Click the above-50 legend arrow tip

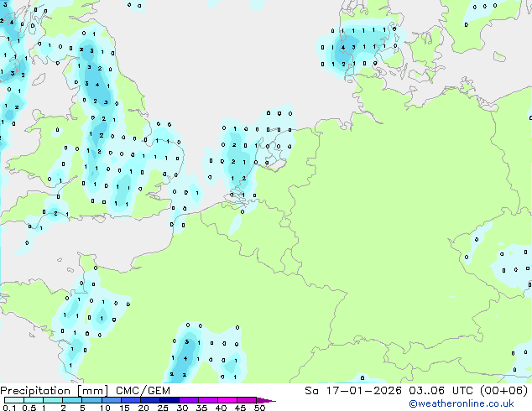(266, 400)
